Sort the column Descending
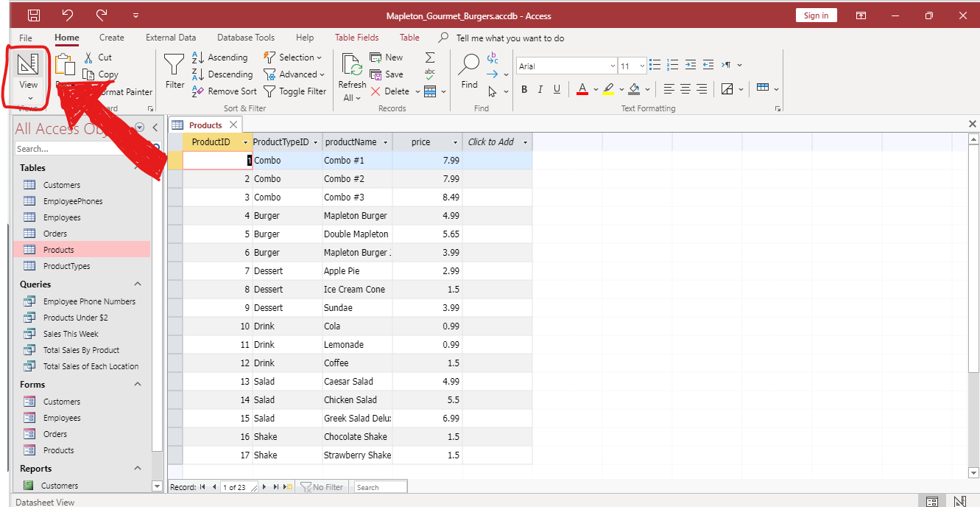980x507 pixels. click(x=222, y=74)
